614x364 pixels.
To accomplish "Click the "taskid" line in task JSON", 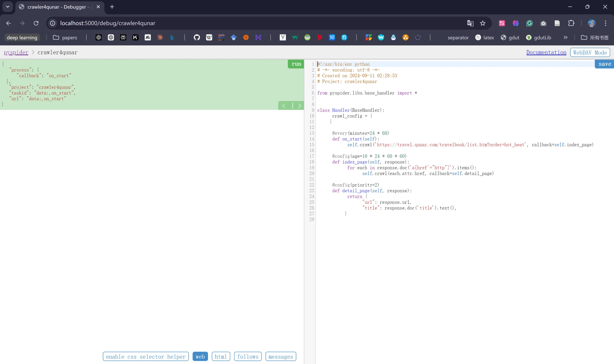I will [42, 93].
